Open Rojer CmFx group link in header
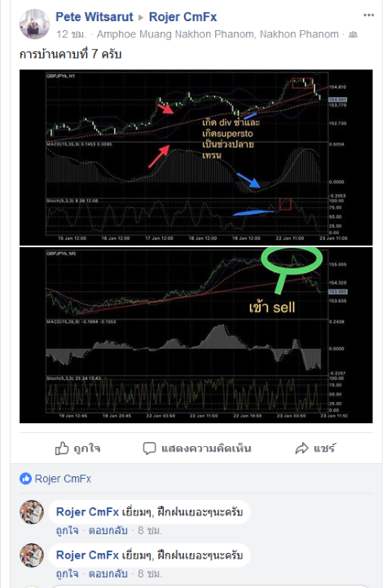The image size is (391, 588). pyautogui.click(x=182, y=17)
